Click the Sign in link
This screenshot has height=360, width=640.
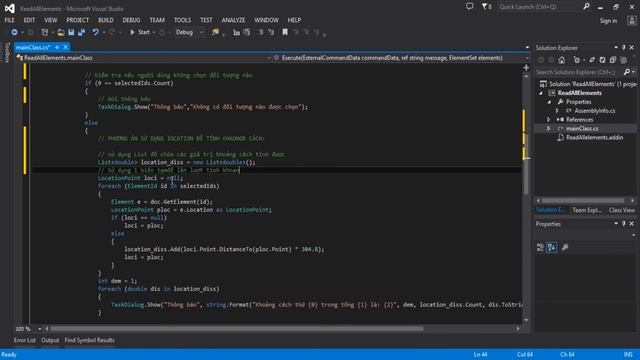[x=609, y=21]
